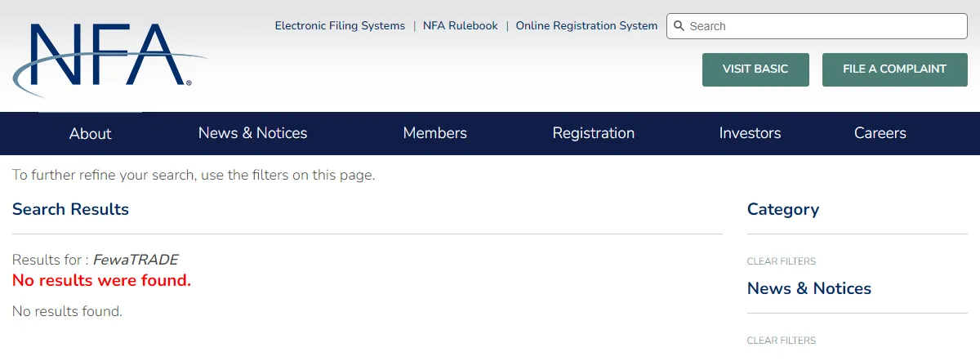
Task: Open the Careers menu
Action: [880, 133]
